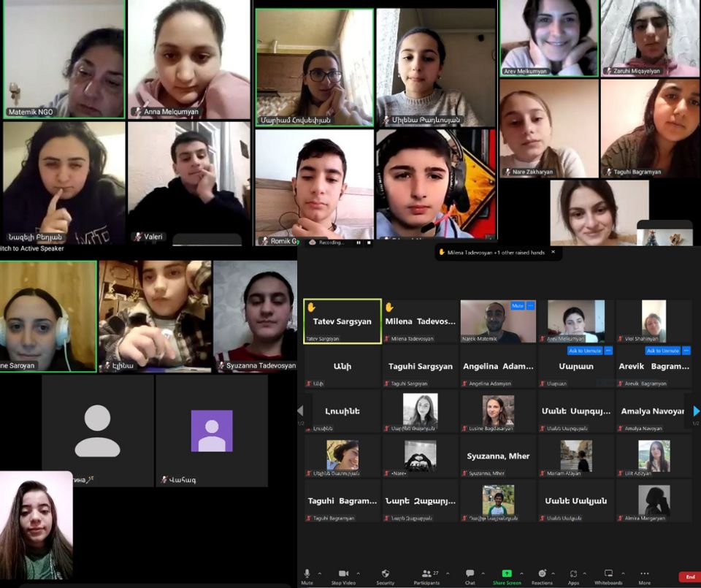Click the green Share Screen icon
This screenshot has height=588, width=701.
point(507,574)
